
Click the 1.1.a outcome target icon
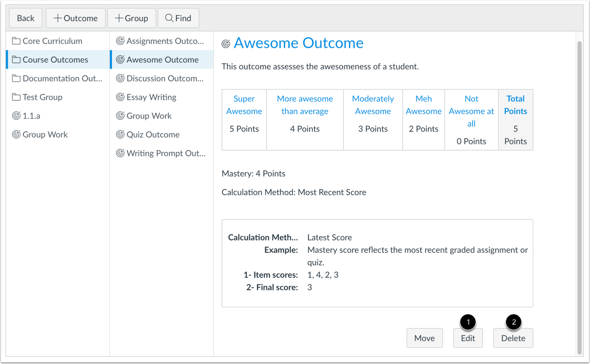16,116
